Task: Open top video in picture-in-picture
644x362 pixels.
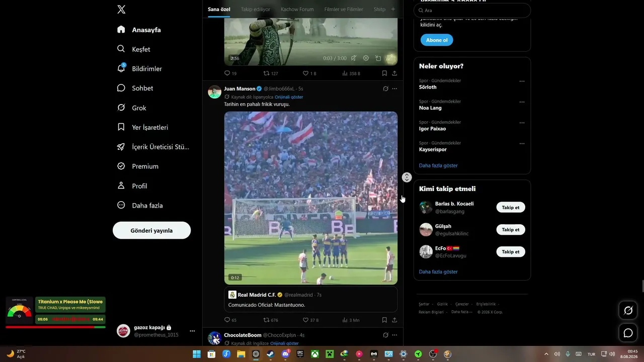Action: 378,58
